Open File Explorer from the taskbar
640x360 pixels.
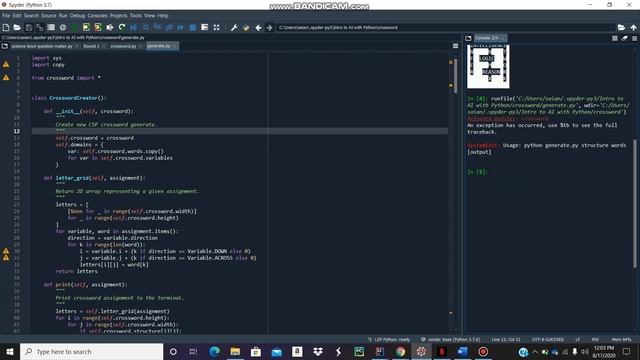click(235, 351)
